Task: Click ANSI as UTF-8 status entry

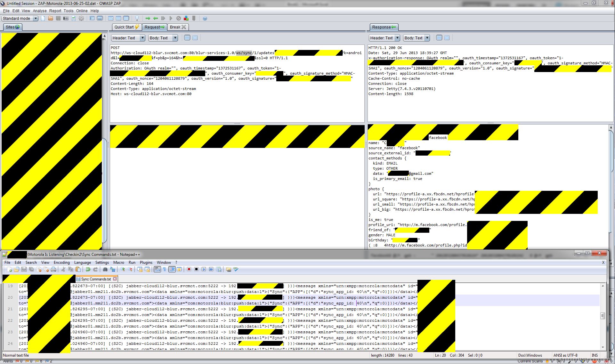Action: coord(565,355)
